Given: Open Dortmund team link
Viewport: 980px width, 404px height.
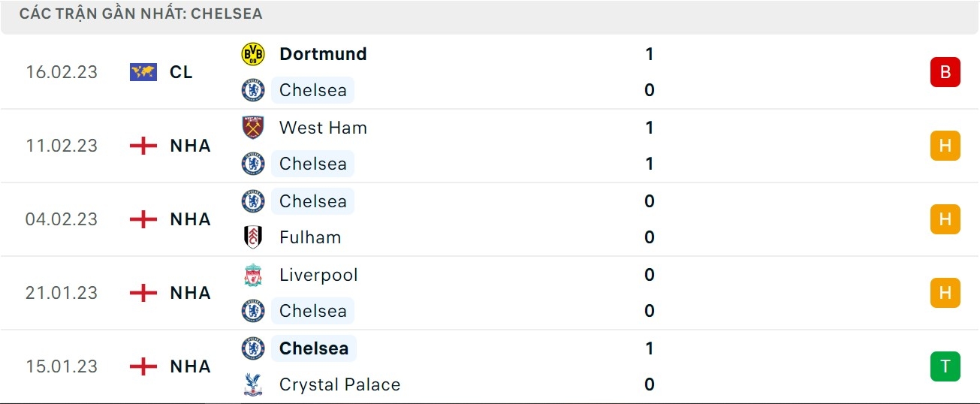Looking at the screenshot, I should (323, 54).
